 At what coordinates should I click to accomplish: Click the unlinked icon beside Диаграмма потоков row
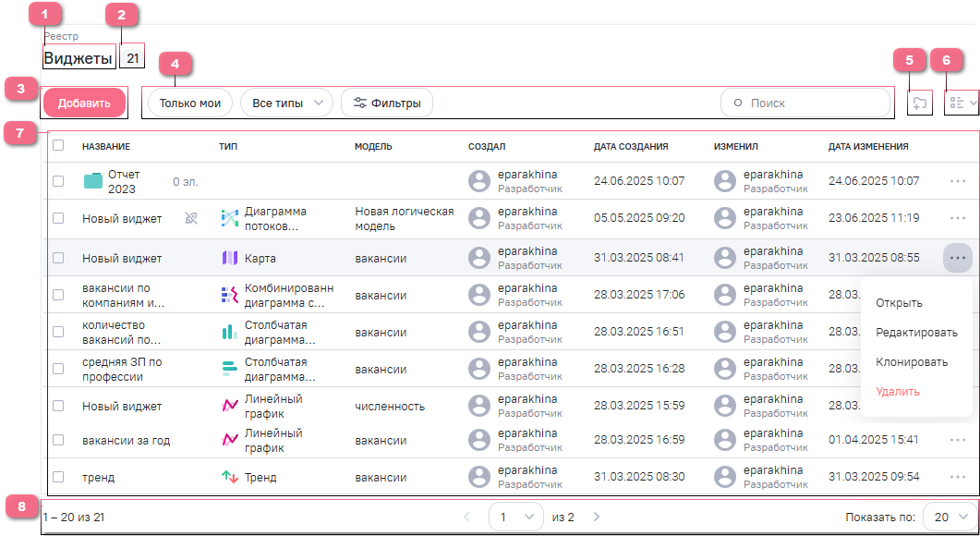[191, 219]
